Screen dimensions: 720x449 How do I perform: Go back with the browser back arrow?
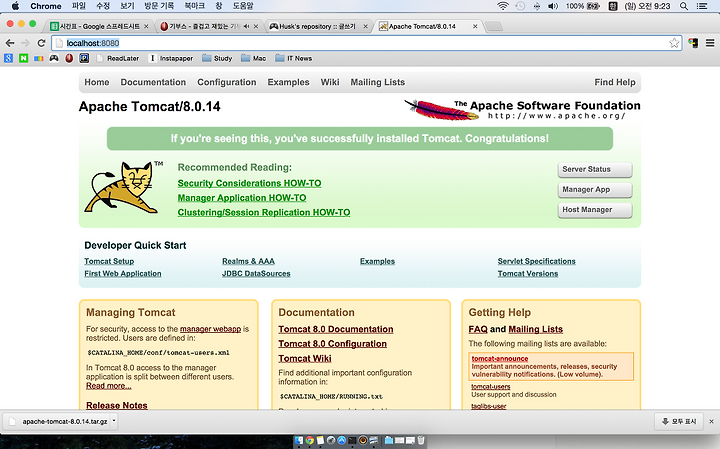tap(10, 43)
